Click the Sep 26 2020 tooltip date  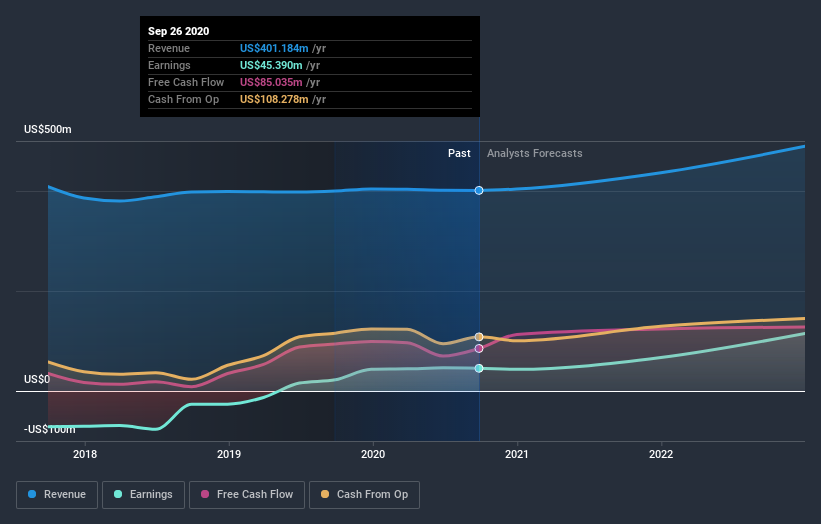179,31
